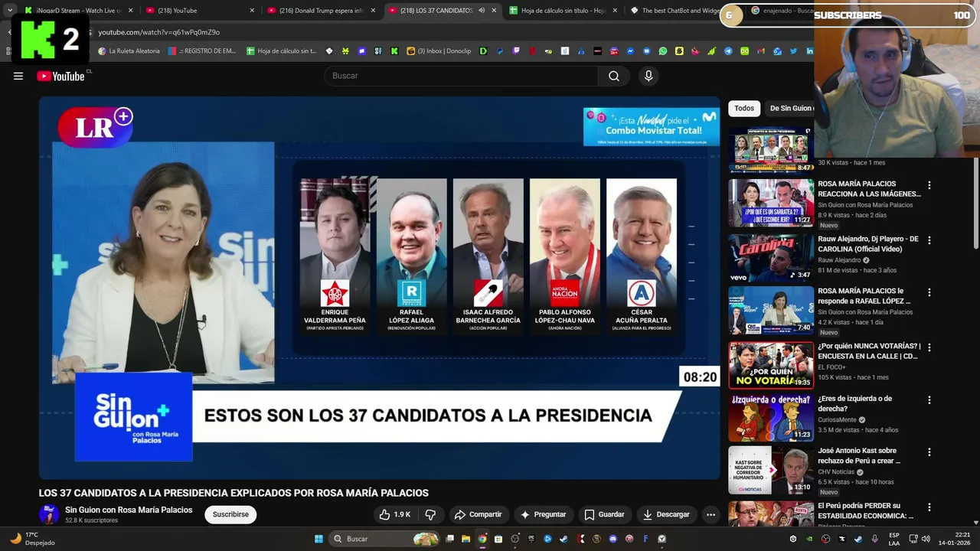Screen dimensions: 980x551
Task: Open Steam from the taskbar
Action: click(x=563, y=539)
